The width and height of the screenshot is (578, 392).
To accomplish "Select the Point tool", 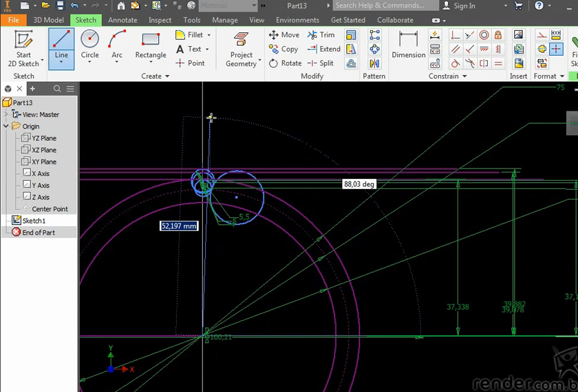I will coord(191,63).
